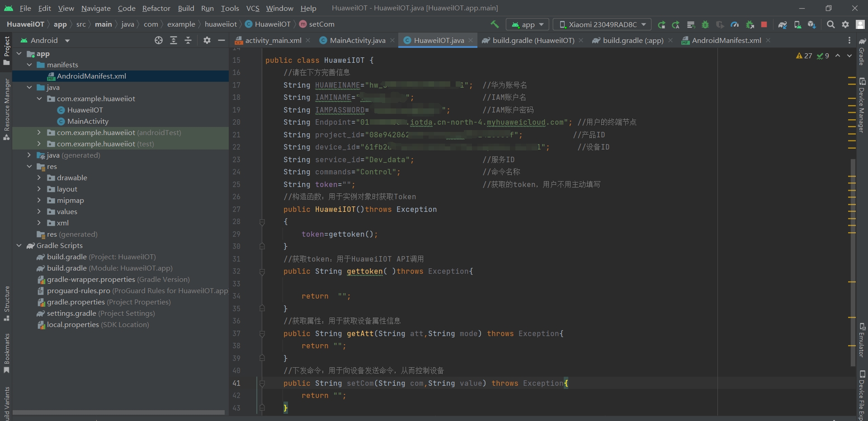The height and width of the screenshot is (421, 868).
Task: Open the Gradle tool window
Action: click(x=862, y=51)
